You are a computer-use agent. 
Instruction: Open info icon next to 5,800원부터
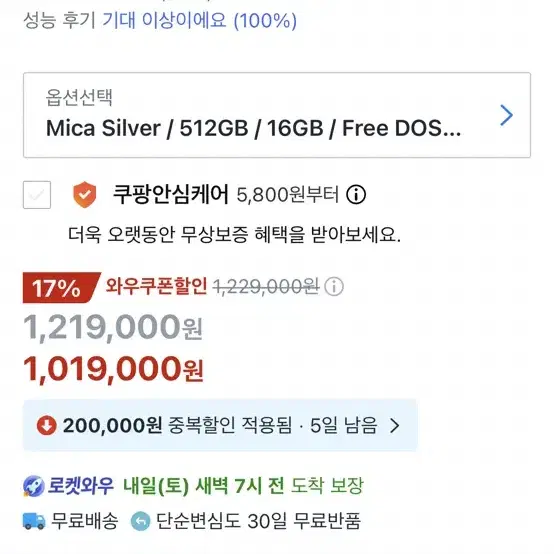pos(356,195)
